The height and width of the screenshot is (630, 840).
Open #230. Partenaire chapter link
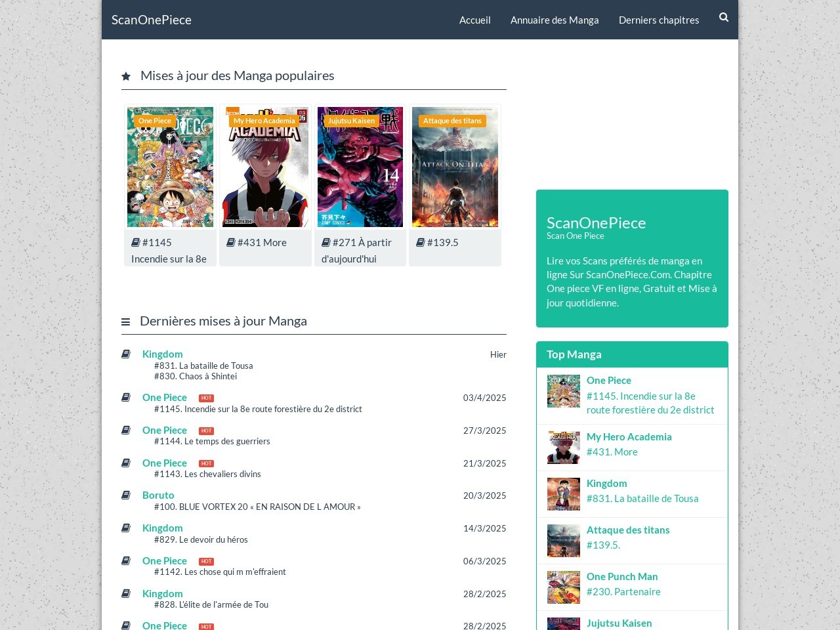[623, 591]
